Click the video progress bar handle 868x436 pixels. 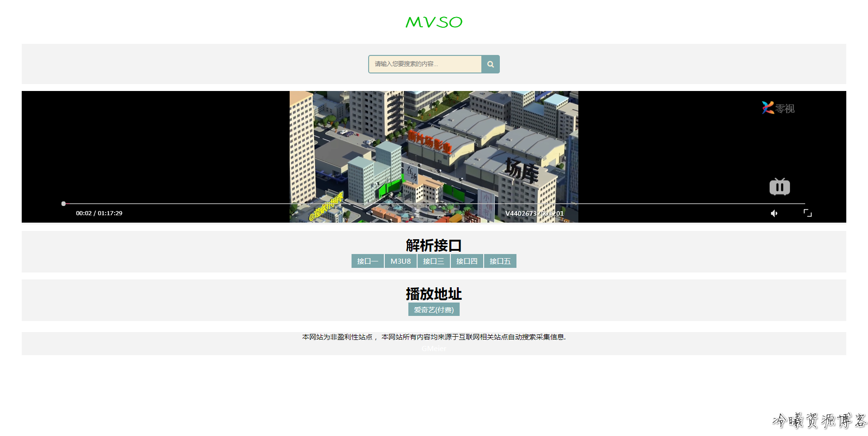click(63, 204)
